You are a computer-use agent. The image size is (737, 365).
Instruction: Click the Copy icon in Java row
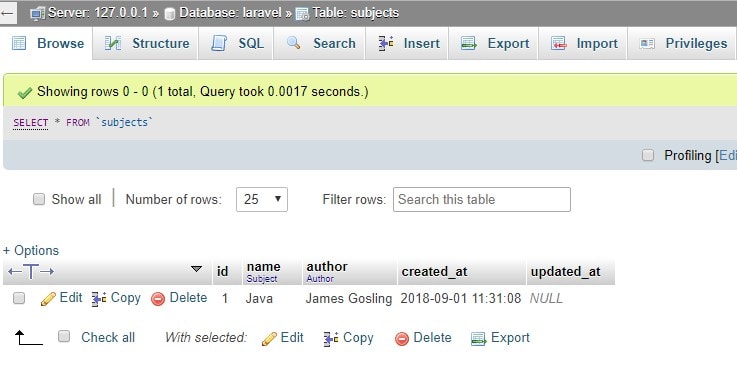[99, 299]
